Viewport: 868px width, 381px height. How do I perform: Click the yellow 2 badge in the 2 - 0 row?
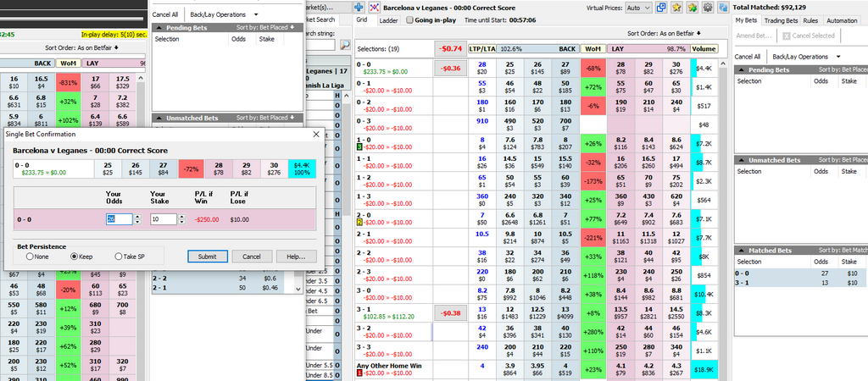[x=359, y=223]
